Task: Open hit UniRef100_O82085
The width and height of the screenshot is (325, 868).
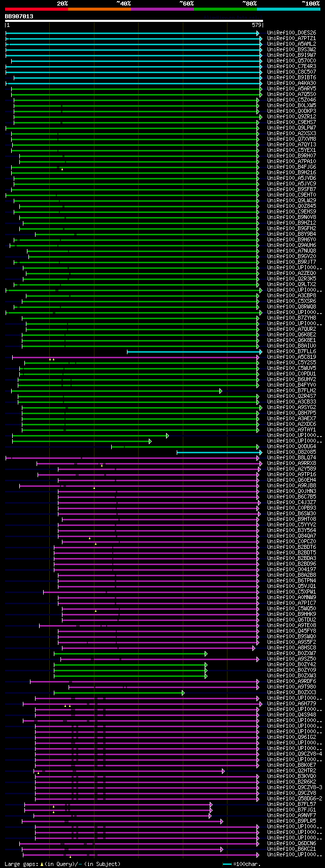Action: pos(291,452)
